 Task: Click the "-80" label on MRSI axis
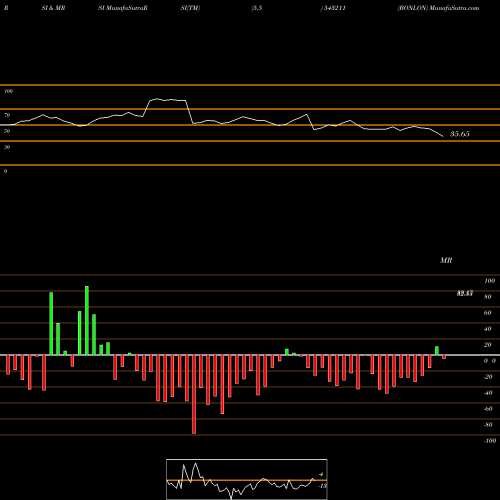pyautogui.click(x=488, y=425)
